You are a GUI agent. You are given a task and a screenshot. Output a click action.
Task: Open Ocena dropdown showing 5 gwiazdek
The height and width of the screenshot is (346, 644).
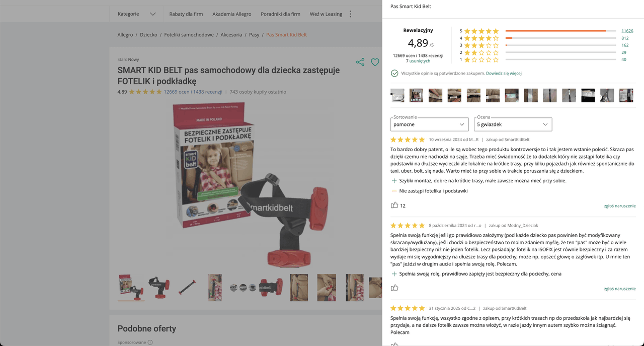(513, 124)
